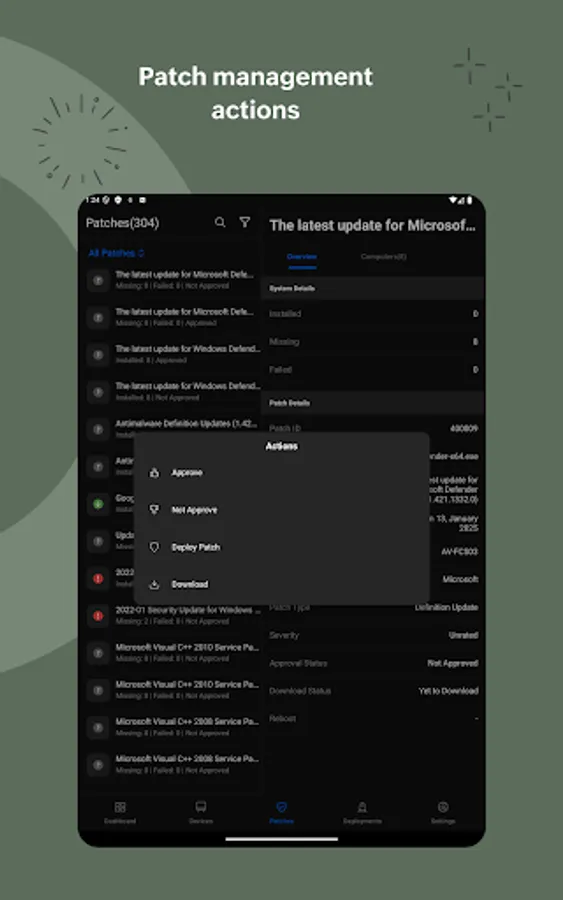Image resolution: width=563 pixels, height=900 pixels.
Task: Open Deployments in bottom navigation
Action: coord(362,813)
